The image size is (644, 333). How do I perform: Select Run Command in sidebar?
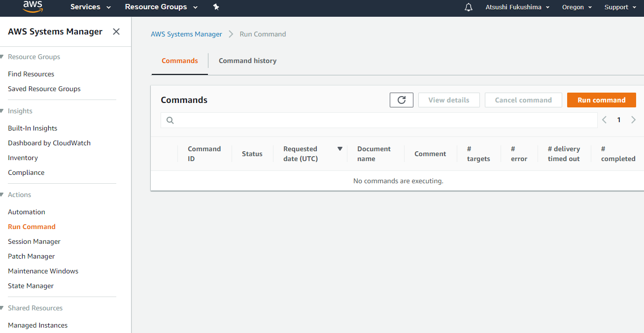pos(32,227)
